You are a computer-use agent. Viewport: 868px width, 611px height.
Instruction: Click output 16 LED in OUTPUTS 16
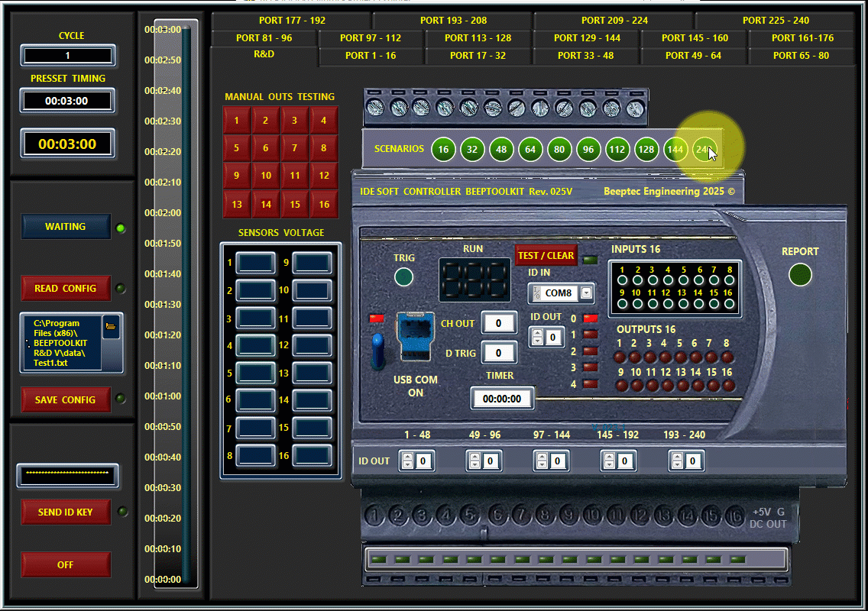(x=728, y=386)
